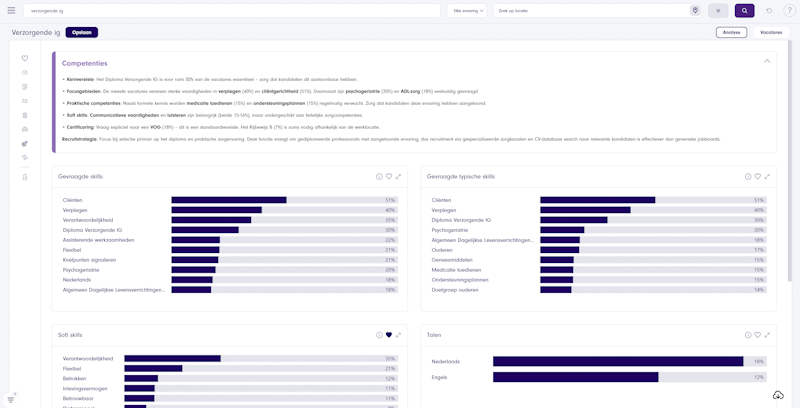Unfavorite the Soft skills card

click(x=389, y=335)
